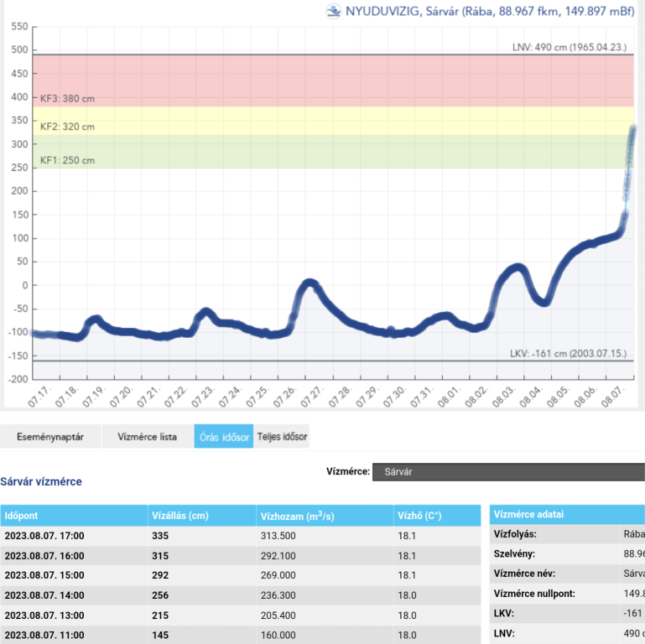The height and width of the screenshot is (644, 645).
Task: Open the Vízmérce dropdown showing Sárvár
Action: click(507, 472)
